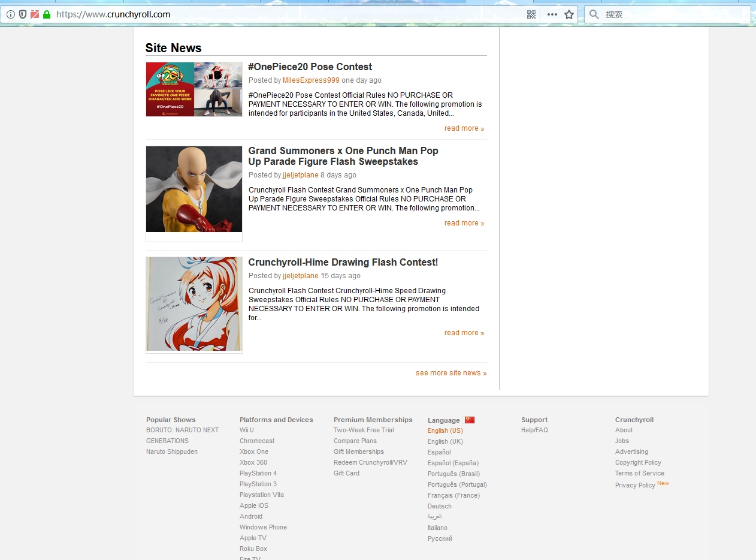Click the red ad-blocker icon in the toolbar

pyautogui.click(x=36, y=14)
